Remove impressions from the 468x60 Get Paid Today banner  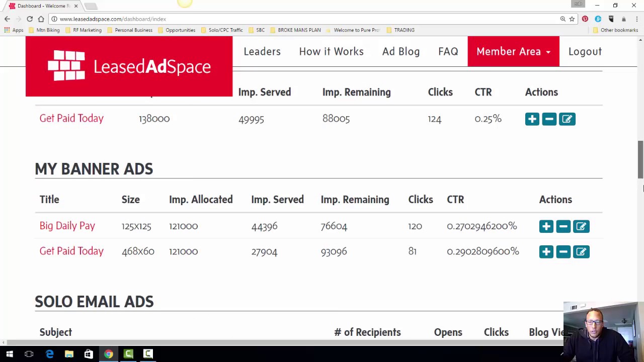point(563,251)
